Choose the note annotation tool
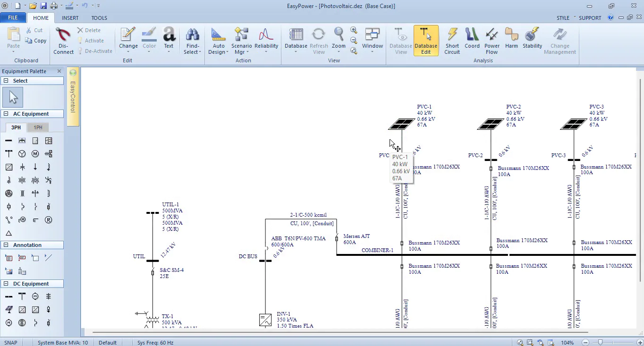This screenshot has width=644, height=346. (8, 258)
